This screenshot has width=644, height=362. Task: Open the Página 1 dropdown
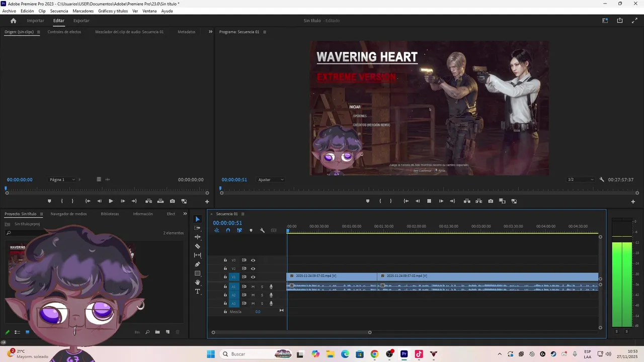(63, 179)
